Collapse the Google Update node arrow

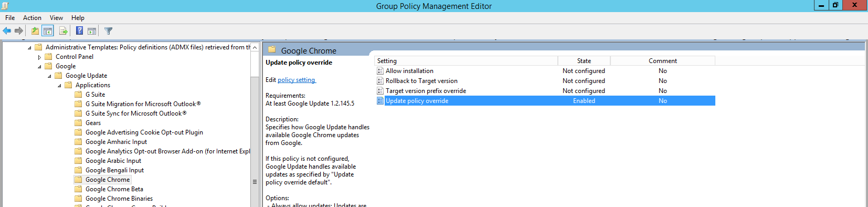tap(49, 76)
